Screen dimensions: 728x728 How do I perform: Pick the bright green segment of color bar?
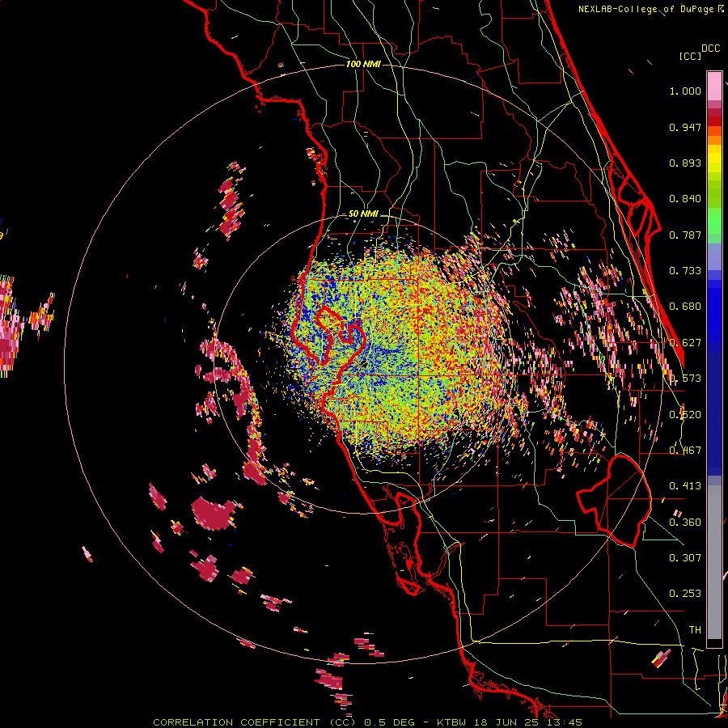tap(714, 221)
